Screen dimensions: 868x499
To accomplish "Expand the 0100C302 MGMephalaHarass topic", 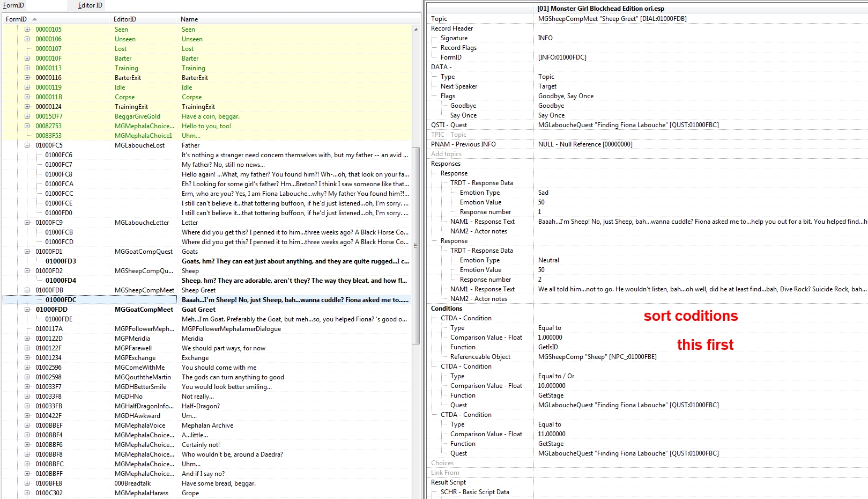I will pos(27,493).
